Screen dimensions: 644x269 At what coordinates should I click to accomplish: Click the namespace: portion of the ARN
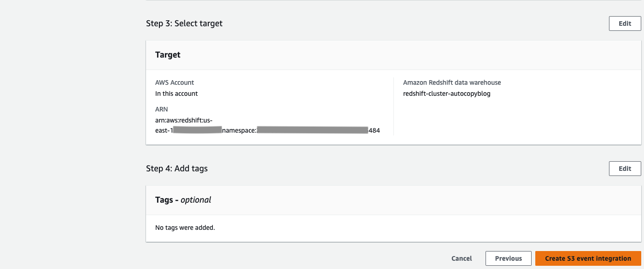(x=239, y=130)
